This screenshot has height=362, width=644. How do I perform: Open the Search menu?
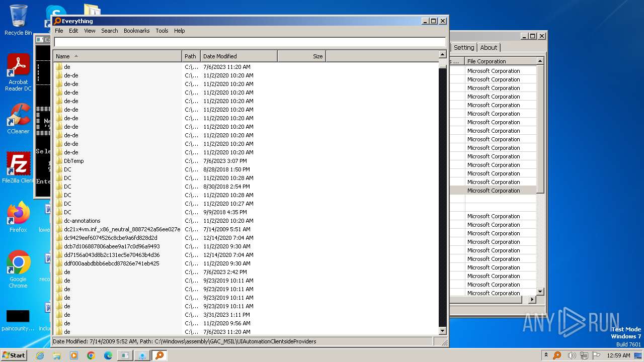coord(109,31)
